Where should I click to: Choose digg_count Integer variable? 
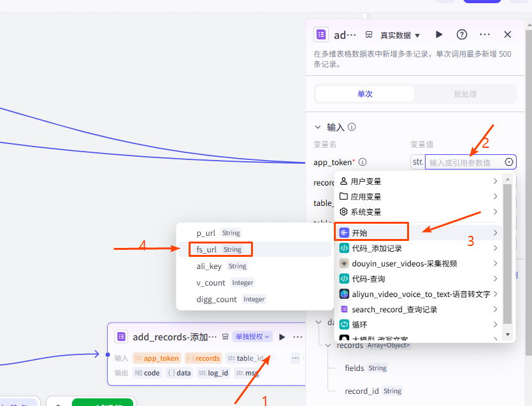click(x=255, y=299)
